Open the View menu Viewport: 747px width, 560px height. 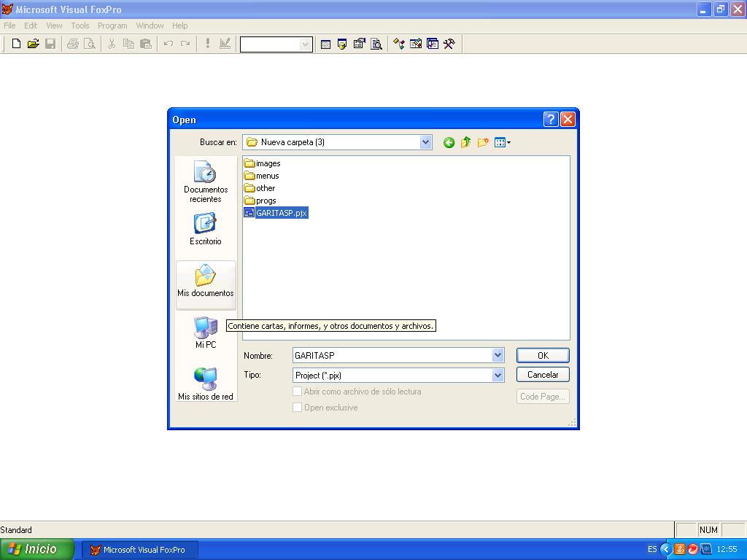click(x=54, y=26)
